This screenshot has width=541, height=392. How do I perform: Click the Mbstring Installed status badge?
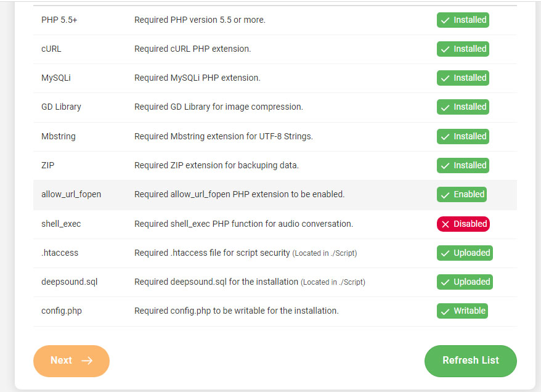[x=463, y=136]
